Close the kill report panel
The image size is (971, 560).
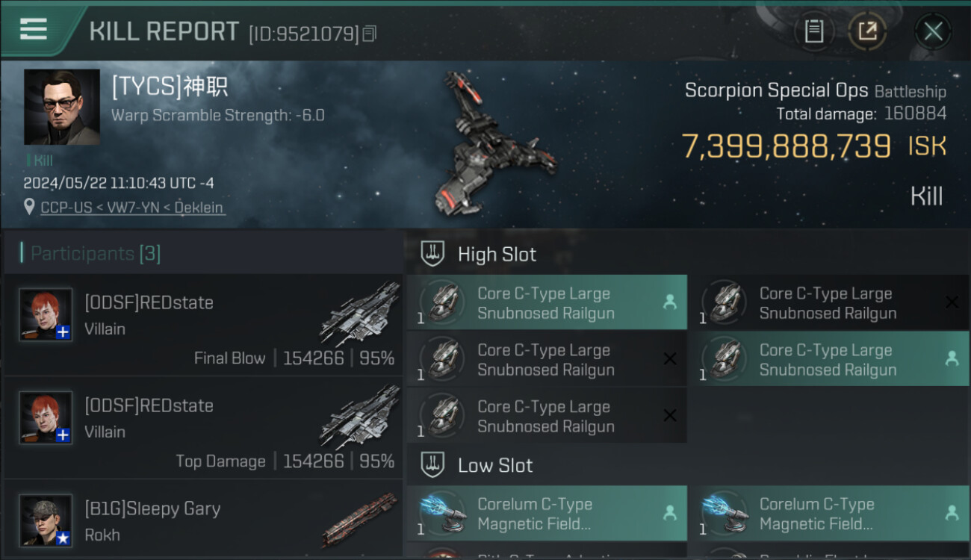(933, 31)
